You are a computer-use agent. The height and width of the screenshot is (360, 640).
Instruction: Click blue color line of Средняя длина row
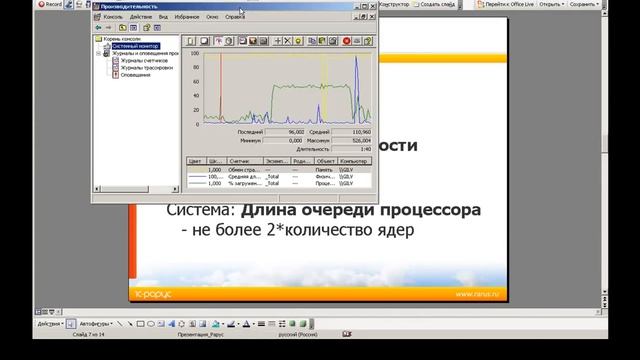(x=197, y=177)
